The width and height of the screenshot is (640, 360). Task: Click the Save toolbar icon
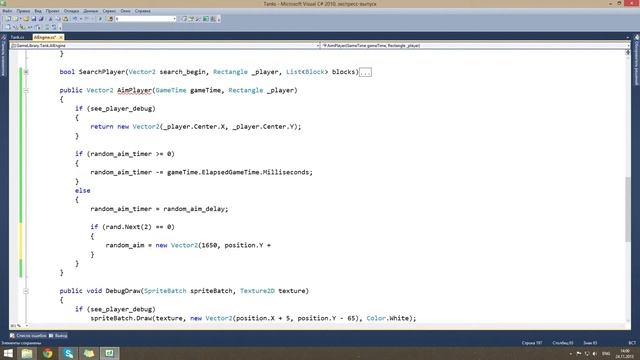pyautogui.click(x=33, y=19)
